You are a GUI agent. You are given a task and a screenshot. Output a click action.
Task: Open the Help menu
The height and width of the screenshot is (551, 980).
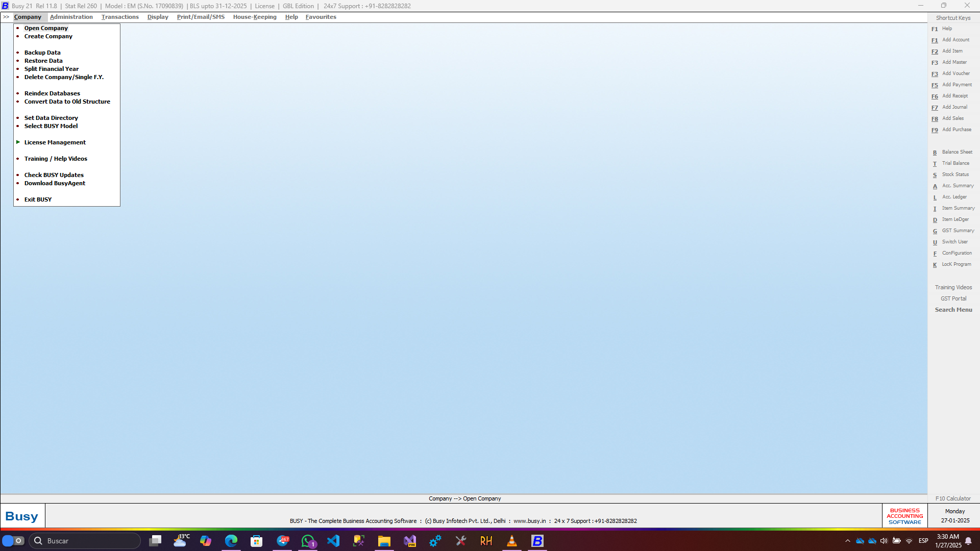[x=291, y=17]
